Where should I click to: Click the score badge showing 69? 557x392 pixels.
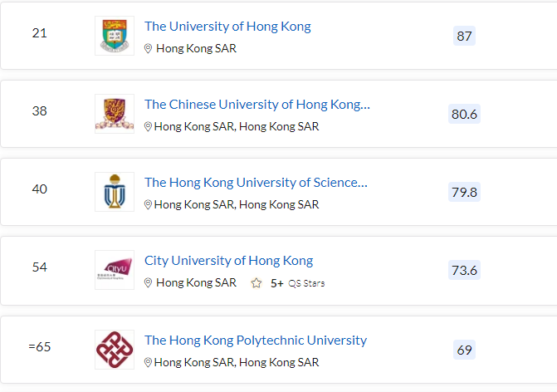click(465, 350)
